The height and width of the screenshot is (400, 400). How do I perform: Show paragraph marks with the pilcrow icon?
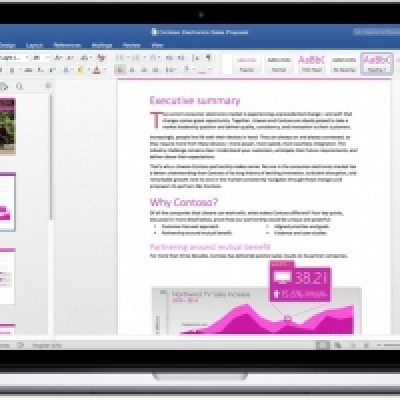(209, 57)
